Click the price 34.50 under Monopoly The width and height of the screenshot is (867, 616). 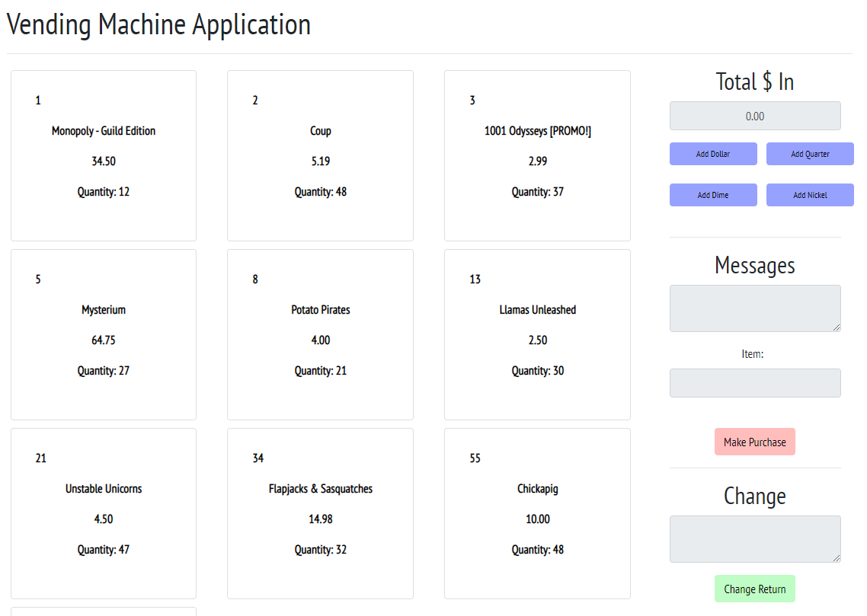(104, 161)
